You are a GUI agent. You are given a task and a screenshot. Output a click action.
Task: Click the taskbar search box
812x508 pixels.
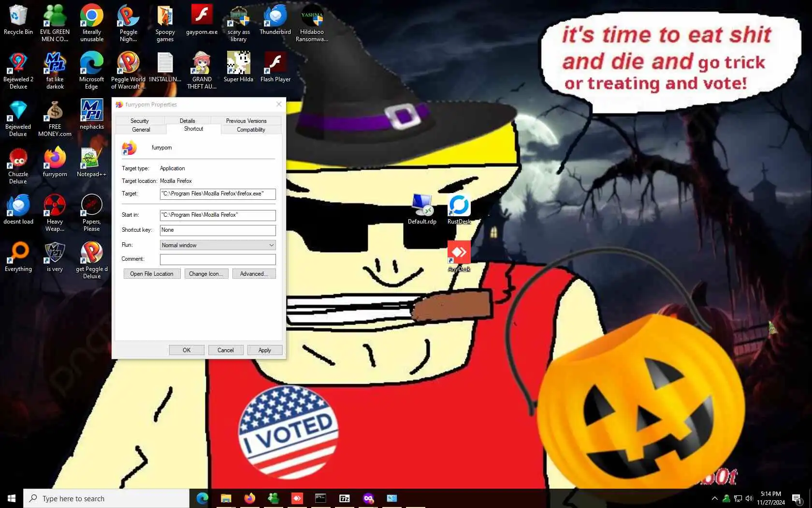tap(106, 499)
